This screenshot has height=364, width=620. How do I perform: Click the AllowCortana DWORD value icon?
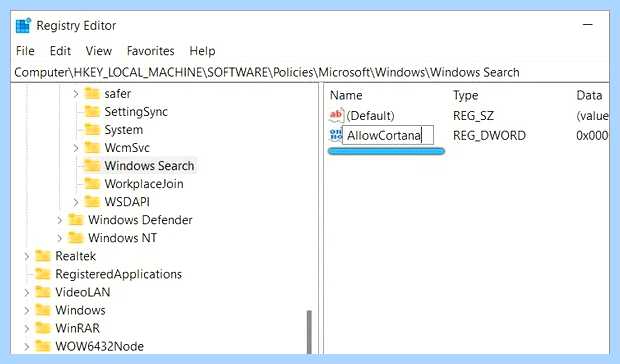click(x=336, y=135)
